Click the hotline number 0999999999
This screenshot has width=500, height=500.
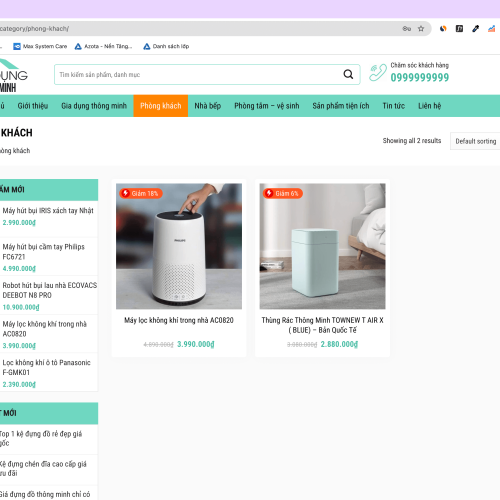pyautogui.click(x=420, y=78)
